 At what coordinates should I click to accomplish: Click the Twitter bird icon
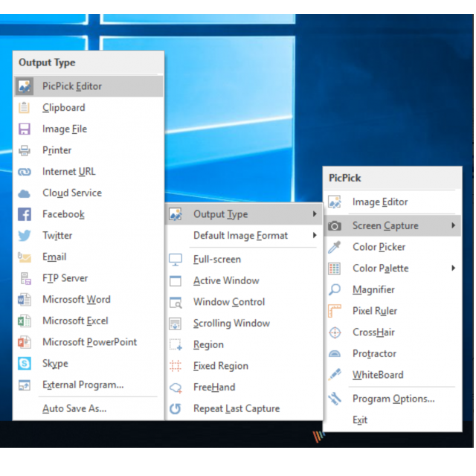tap(25, 236)
